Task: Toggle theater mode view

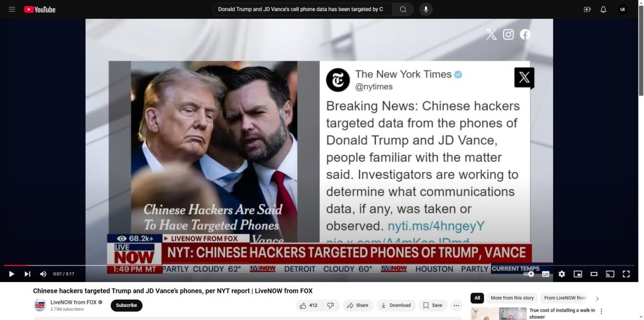Action: (x=594, y=274)
